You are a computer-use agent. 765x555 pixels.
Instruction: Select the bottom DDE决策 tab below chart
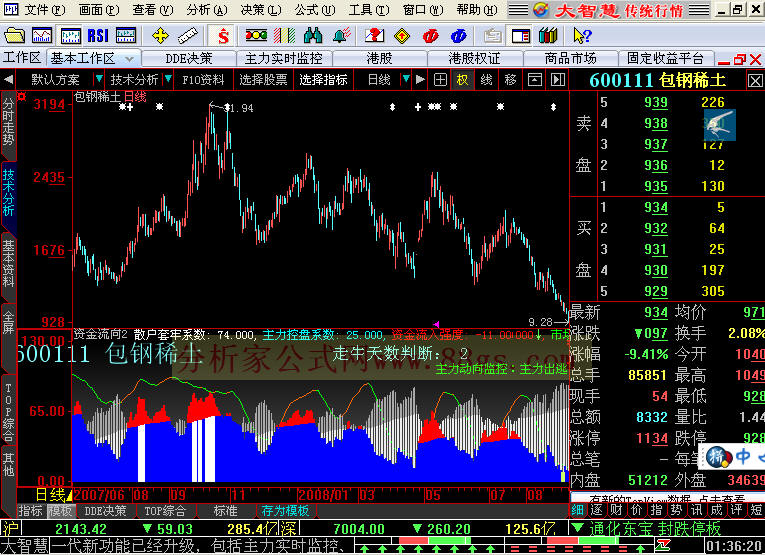[x=105, y=511]
